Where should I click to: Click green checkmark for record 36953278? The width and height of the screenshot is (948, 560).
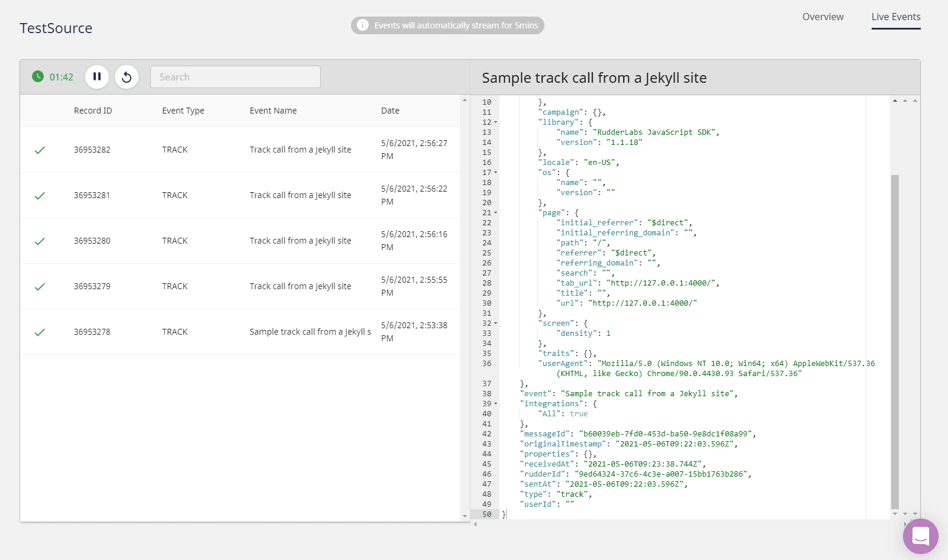coord(40,332)
